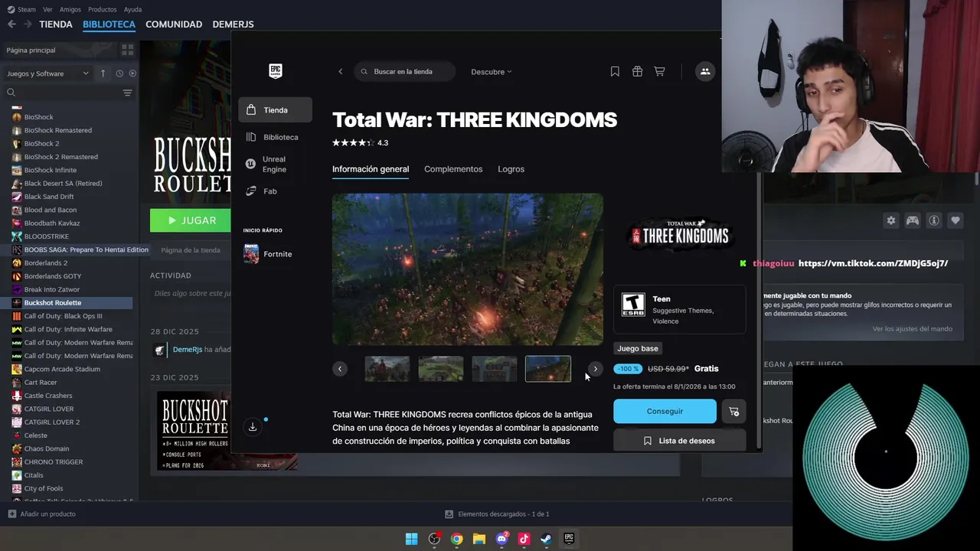This screenshot has height=551, width=980.
Task: Expand Juegos y Software dropdown
Action: click(x=47, y=73)
